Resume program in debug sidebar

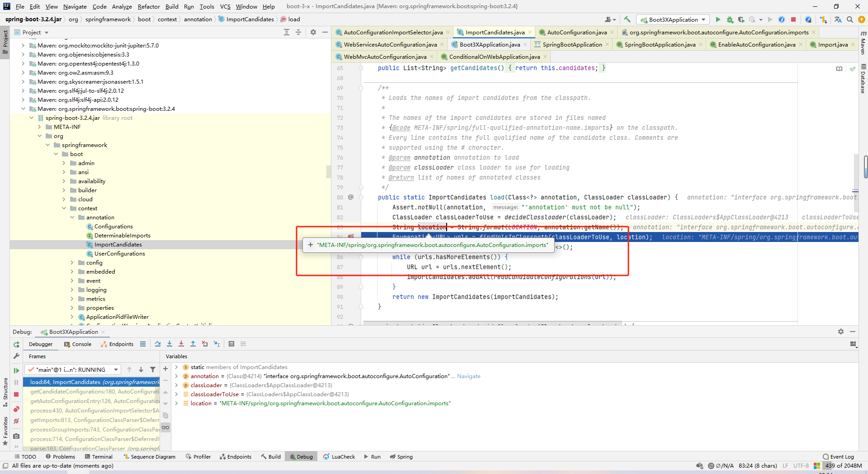(16, 370)
